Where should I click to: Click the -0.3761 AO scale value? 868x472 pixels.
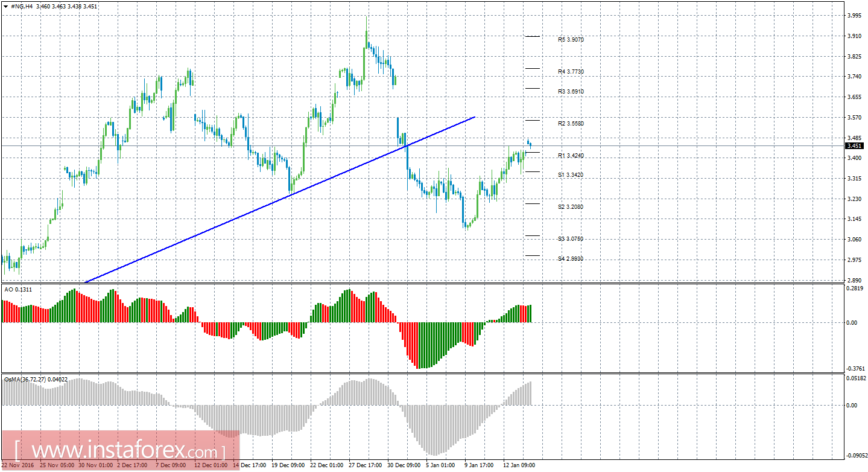[855, 368]
